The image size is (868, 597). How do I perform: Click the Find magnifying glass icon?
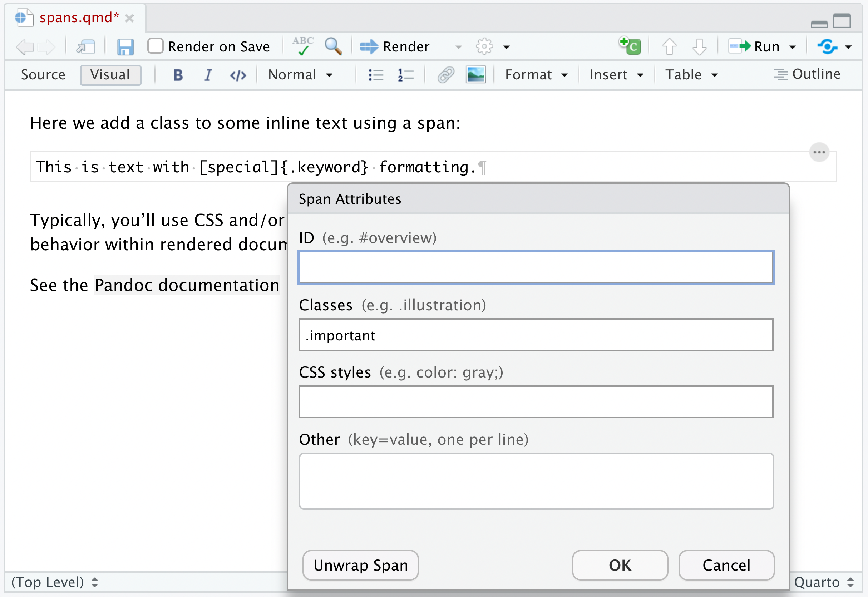pos(333,46)
